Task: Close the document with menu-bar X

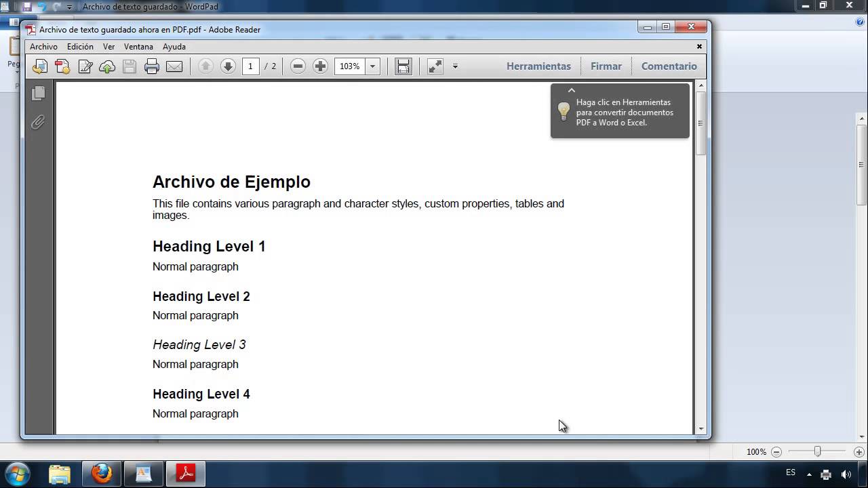Action: click(x=699, y=47)
